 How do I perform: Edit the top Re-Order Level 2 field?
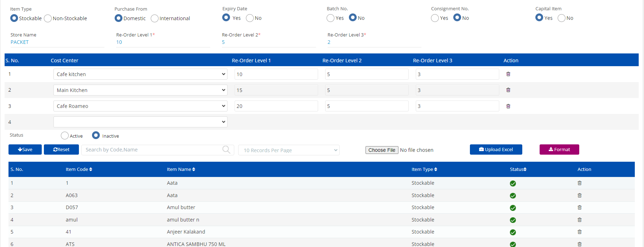(269, 42)
